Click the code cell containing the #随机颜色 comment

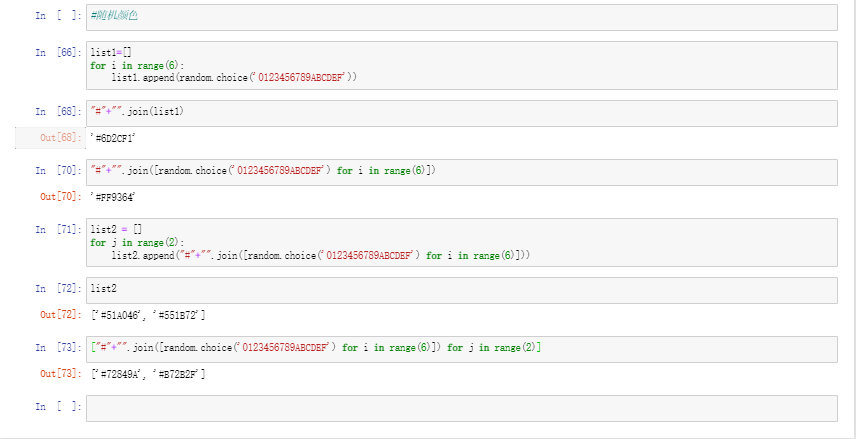coord(460,17)
